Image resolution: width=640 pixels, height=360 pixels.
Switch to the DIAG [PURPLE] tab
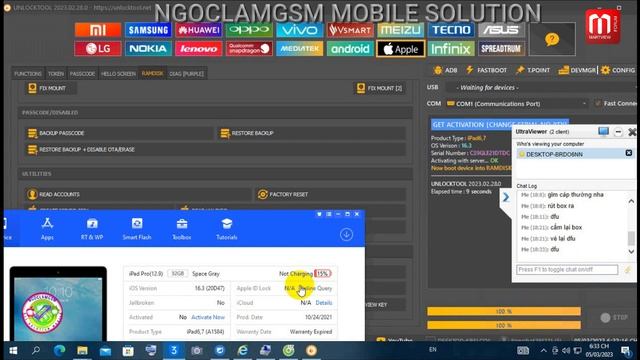(x=187, y=74)
